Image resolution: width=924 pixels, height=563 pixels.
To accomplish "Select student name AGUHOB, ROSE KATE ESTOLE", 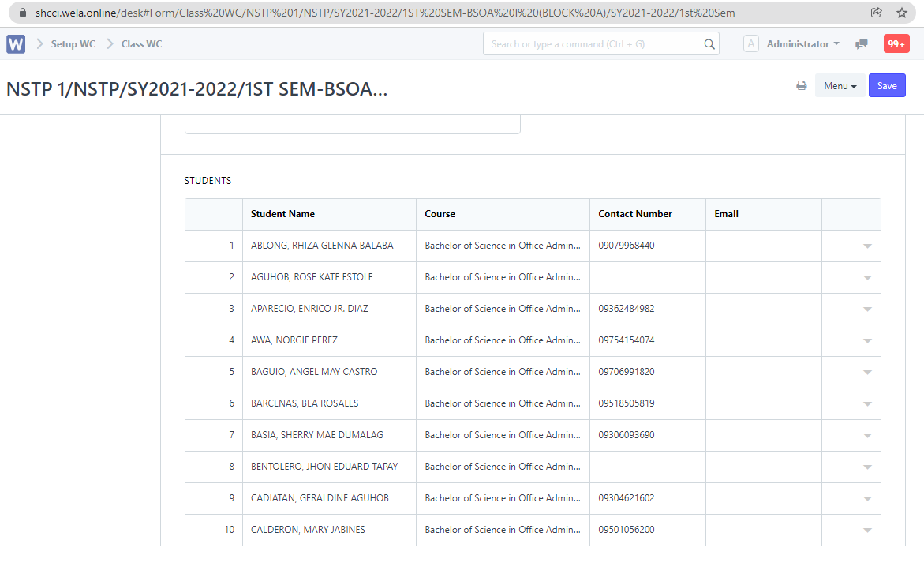I will coord(312,277).
